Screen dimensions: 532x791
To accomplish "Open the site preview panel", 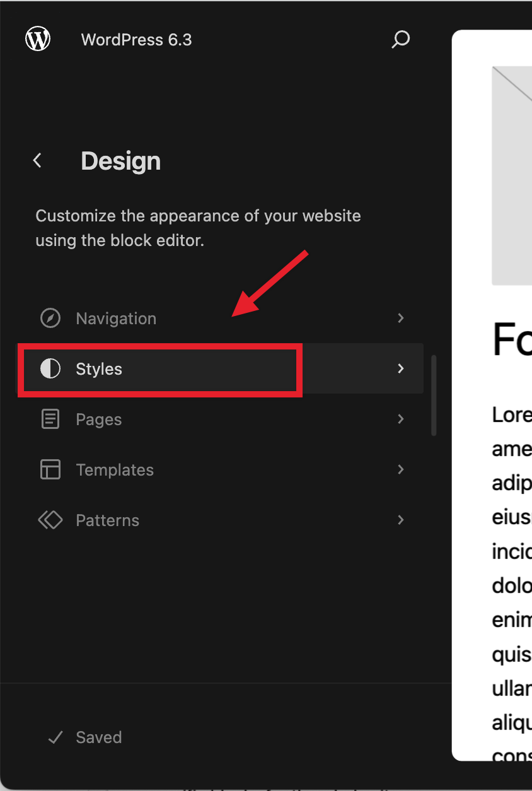I will tap(504, 442).
